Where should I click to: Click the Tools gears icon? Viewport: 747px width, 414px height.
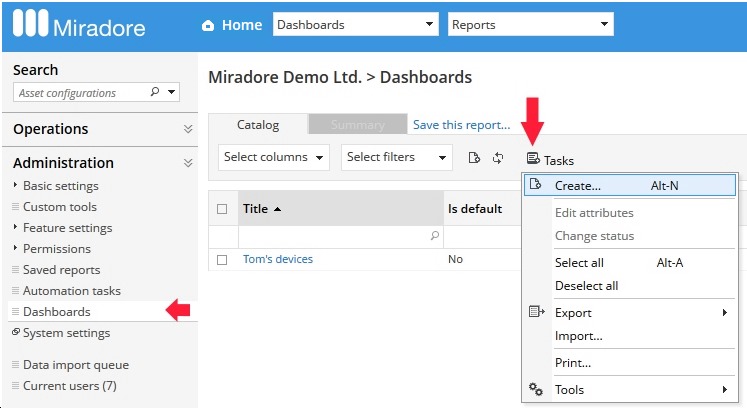(536, 389)
